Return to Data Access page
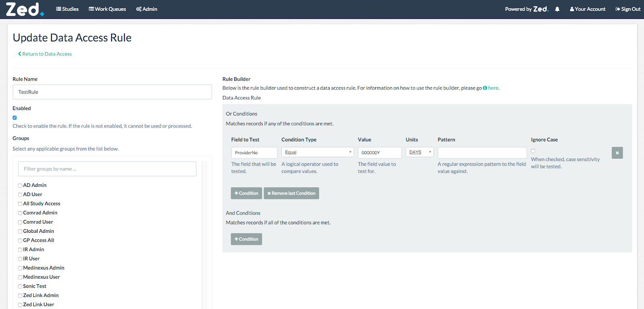The width and height of the screenshot is (644, 309). tap(45, 54)
